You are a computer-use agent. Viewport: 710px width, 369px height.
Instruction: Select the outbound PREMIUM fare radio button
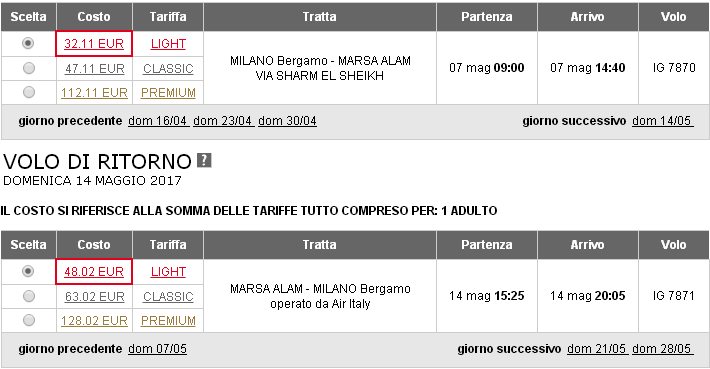(x=29, y=92)
